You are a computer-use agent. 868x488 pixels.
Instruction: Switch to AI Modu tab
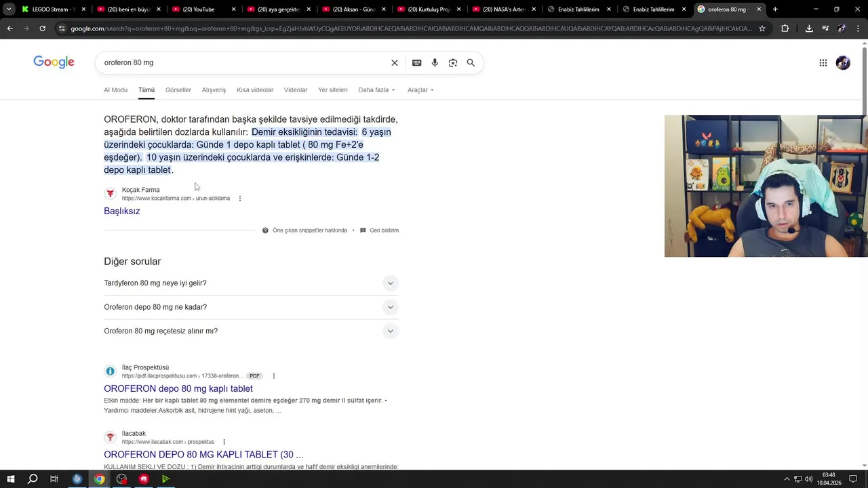(115, 90)
